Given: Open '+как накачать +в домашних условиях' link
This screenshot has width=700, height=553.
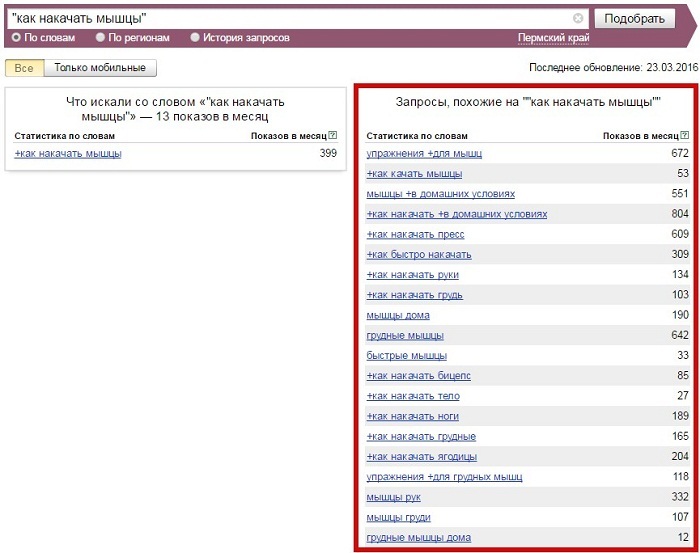Looking at the screenshot, I should click(x=457, y=214).
